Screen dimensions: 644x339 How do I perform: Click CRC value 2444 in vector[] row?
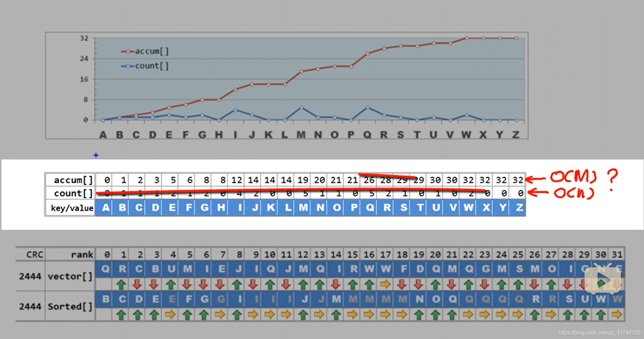click(30, 277)
